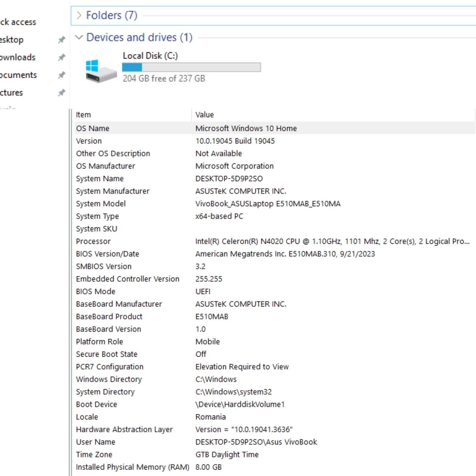Click the value x64-based PC
This screenshot has height=476, width=476.
(x=219, y=216)
